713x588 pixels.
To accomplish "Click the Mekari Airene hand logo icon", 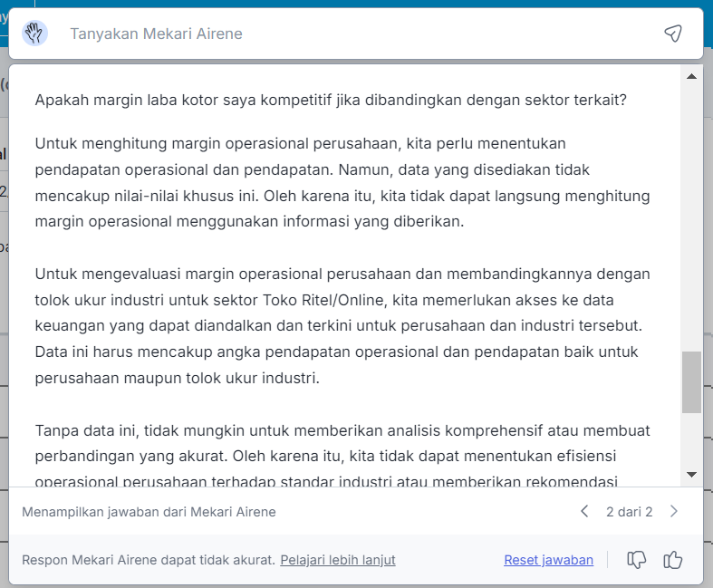I will click(34, 34).
